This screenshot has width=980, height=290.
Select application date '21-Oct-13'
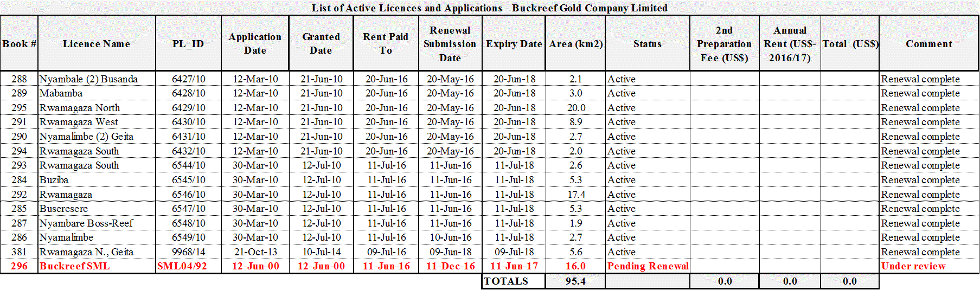(255, 252)
